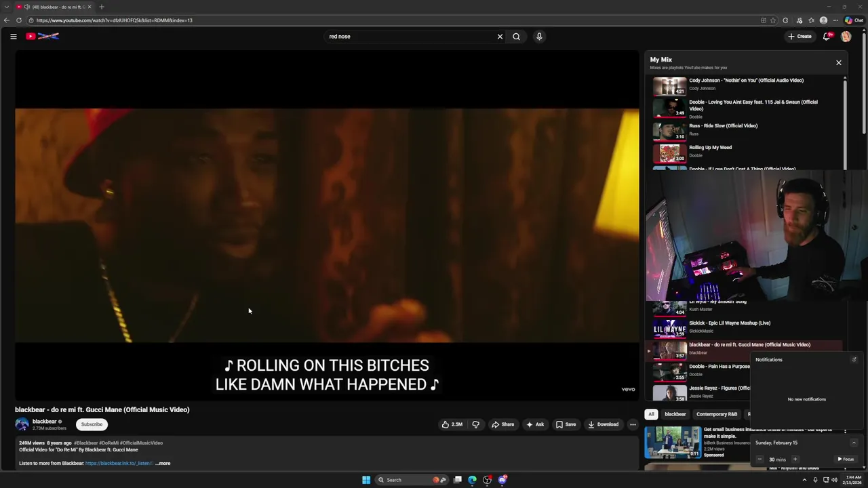
Task: Open Microsoft Edge from taskbar
Action: [x=473, y=480]
